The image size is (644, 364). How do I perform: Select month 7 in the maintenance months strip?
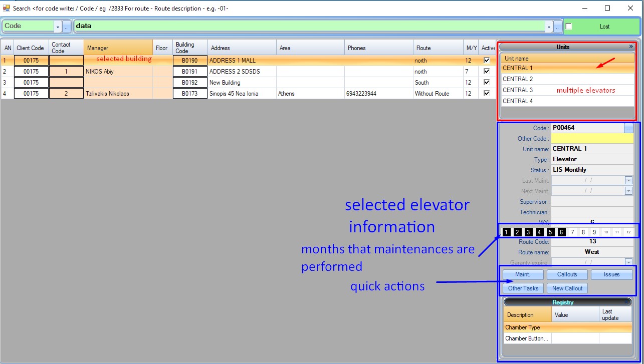pos(572,232)
